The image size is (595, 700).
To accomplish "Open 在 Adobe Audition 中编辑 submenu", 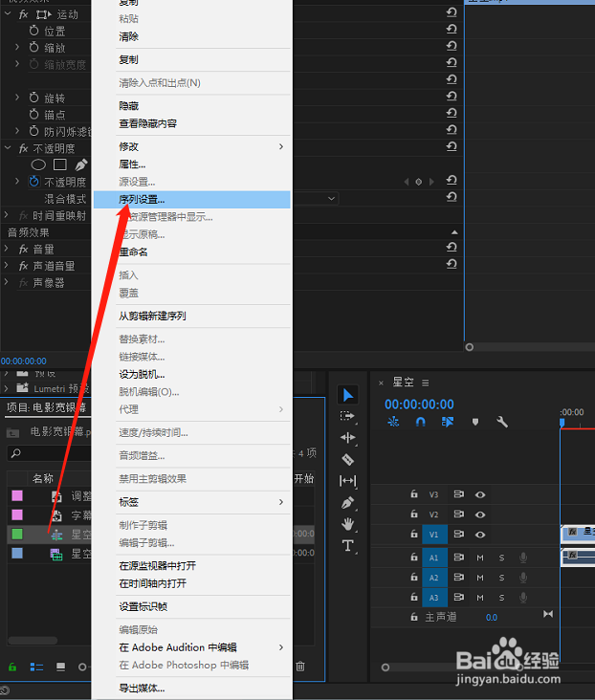I will 192,647.
